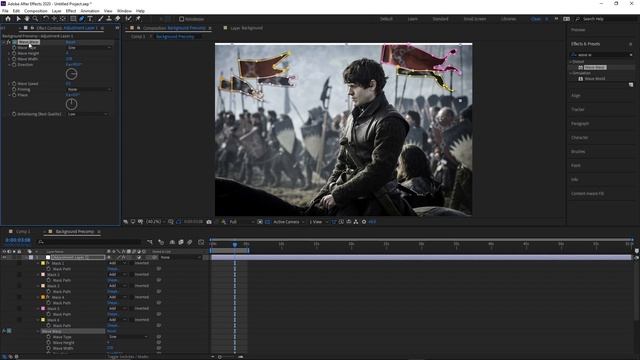Open the Active Camera dropdown
Viewport: 640px width, 360px height.
[289, 222]
